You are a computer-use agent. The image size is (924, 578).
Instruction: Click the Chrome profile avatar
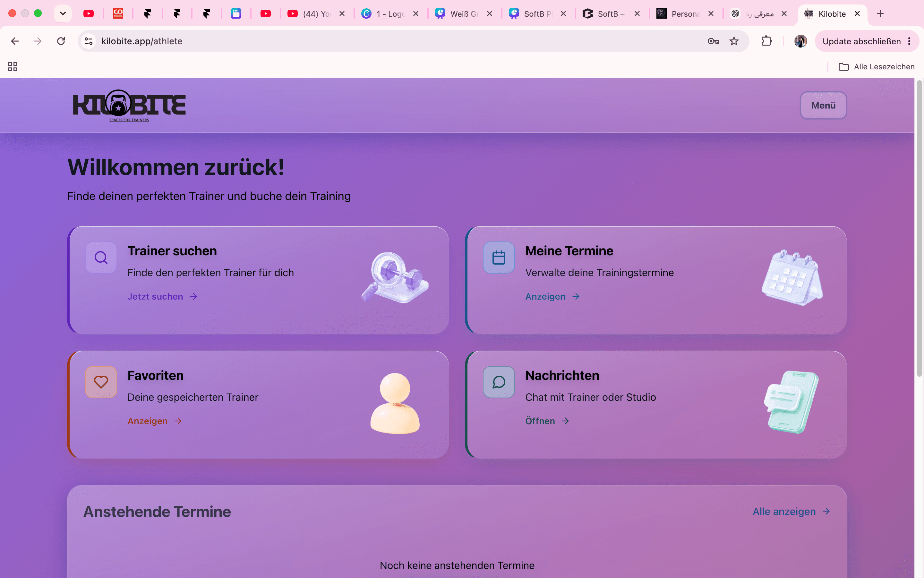pos(800,41)
